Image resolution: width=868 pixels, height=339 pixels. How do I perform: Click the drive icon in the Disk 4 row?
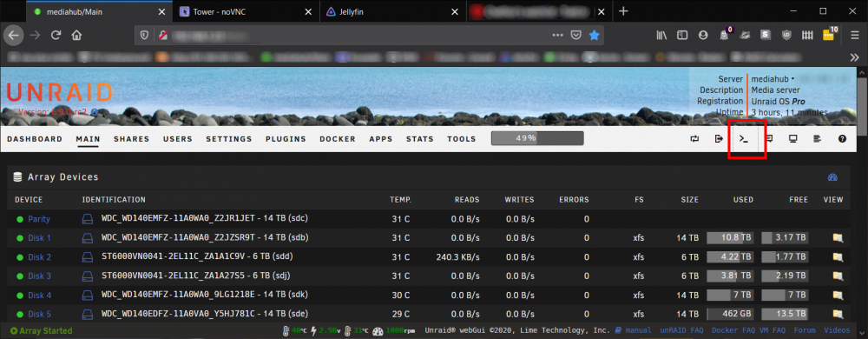(88, 296)
